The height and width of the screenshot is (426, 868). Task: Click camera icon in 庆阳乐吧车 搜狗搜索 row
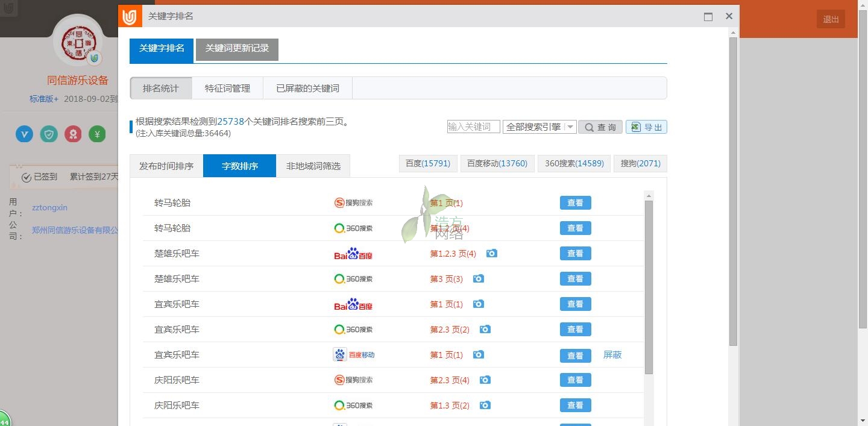coord(485,380)
